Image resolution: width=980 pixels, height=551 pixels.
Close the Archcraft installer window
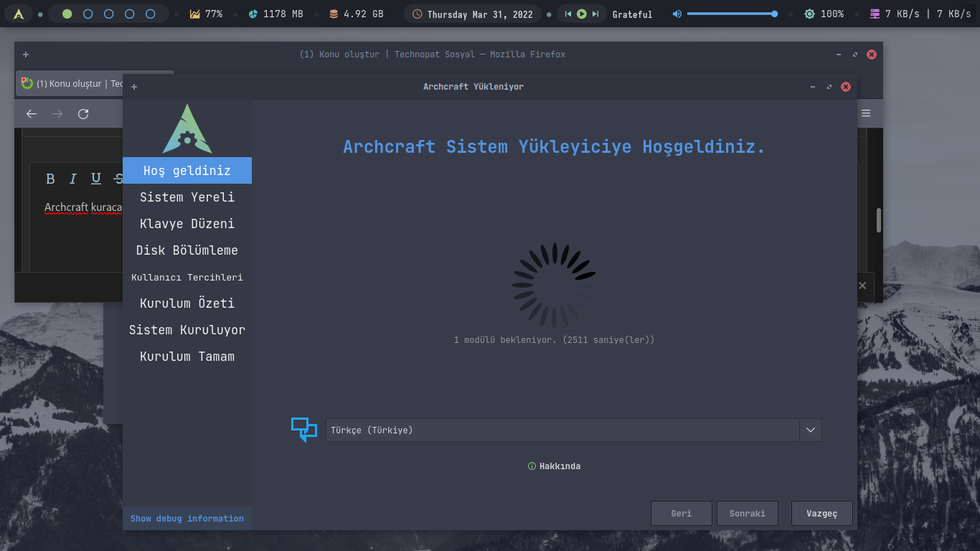[x=846, y=87]
